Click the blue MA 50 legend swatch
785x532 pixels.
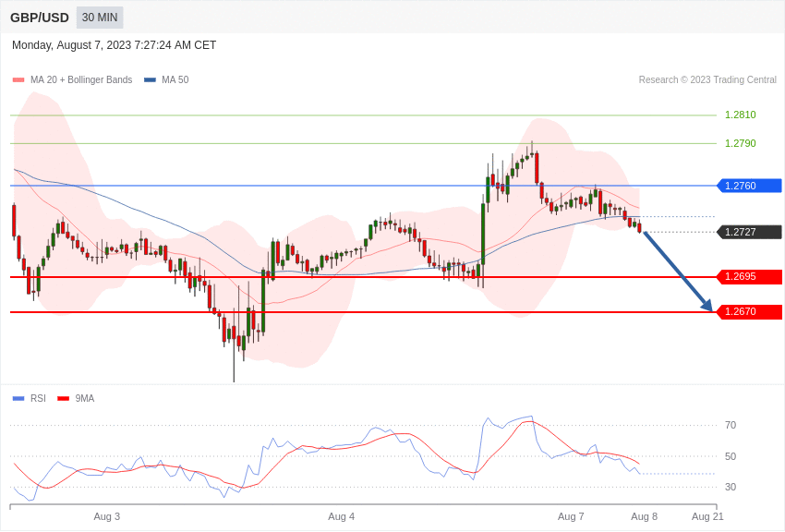tap(150, 80)
